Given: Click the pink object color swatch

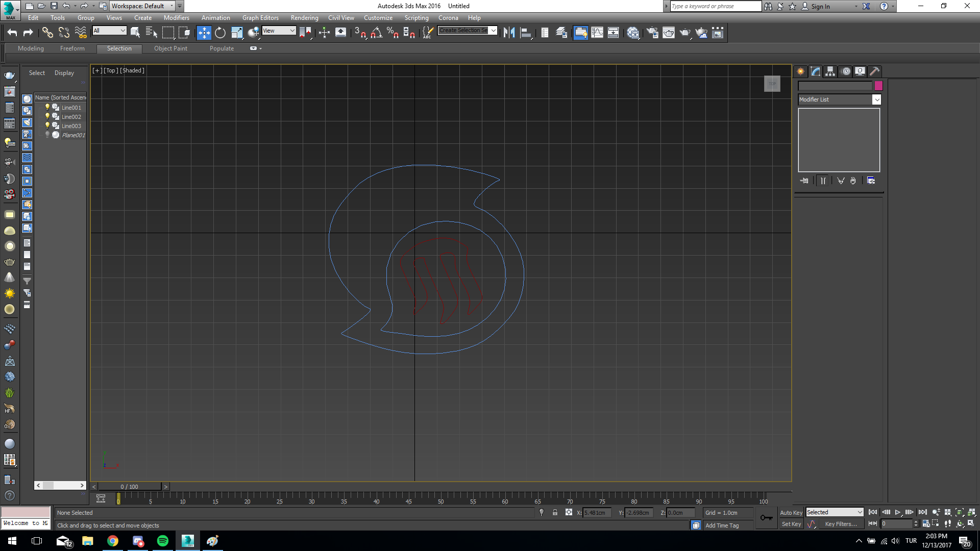Looking at the screenshot, I should point(878,86).
